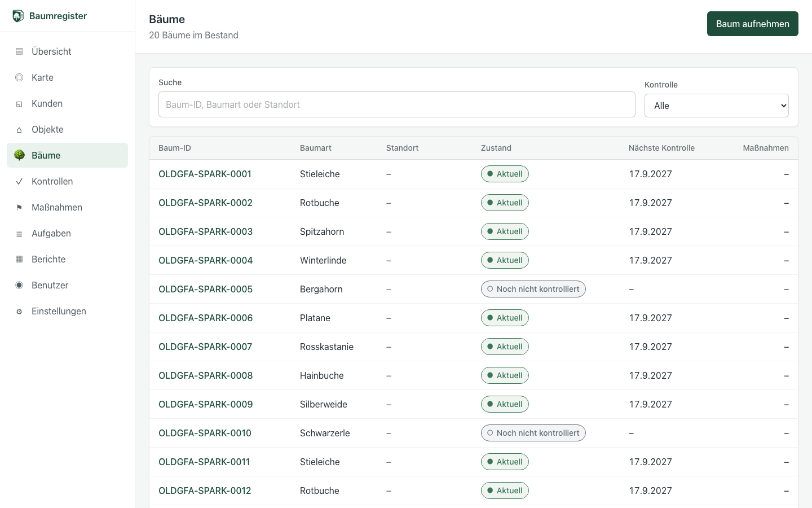Open the Kontrolle filter dropdown
Viewport: 812px width, 508px height.
717,106
